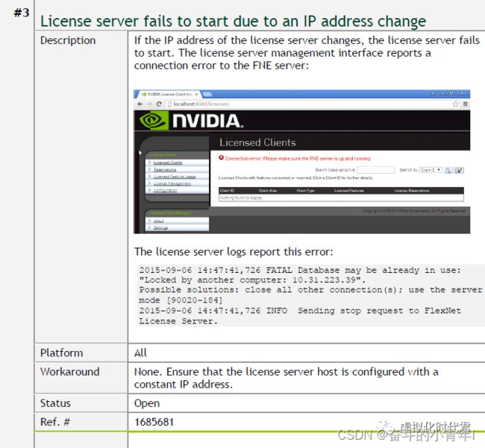Click the connection error message text
Image resolution: width=485 pixels, height=448 pixels.
[298, 159]
